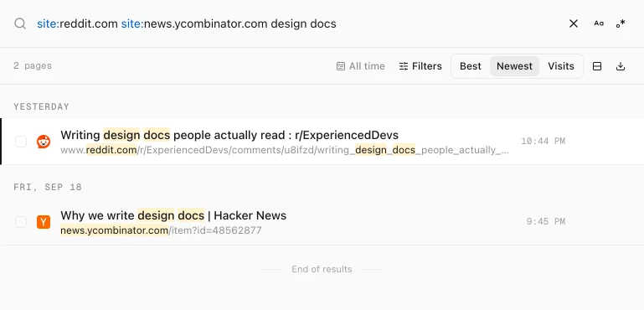Screen dimensions: 644x310
Task: Open 'Why we write design docs' result
Action: (x=173, y=215)
